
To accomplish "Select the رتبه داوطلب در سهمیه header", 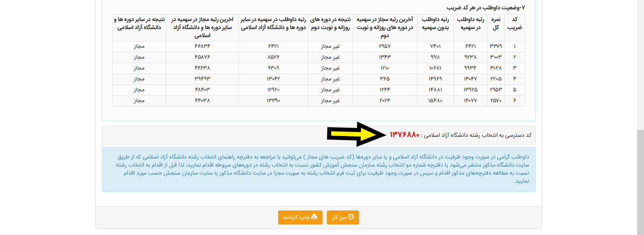I will [x=470, y=24].
